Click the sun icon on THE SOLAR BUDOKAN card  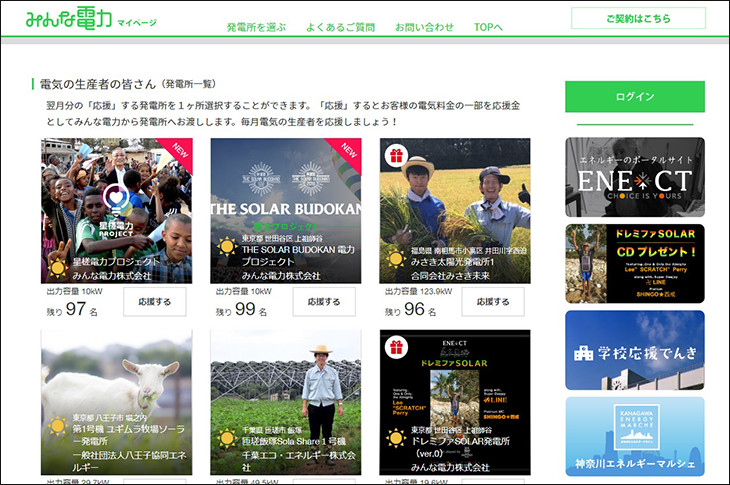[x=227, y=247]
